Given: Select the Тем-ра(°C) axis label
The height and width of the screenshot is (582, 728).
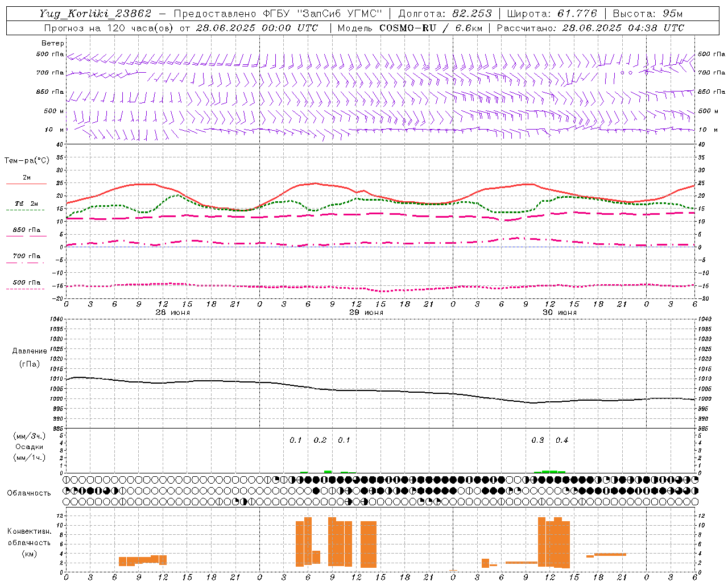Looking at the screenshot, I should pos(27,161).
